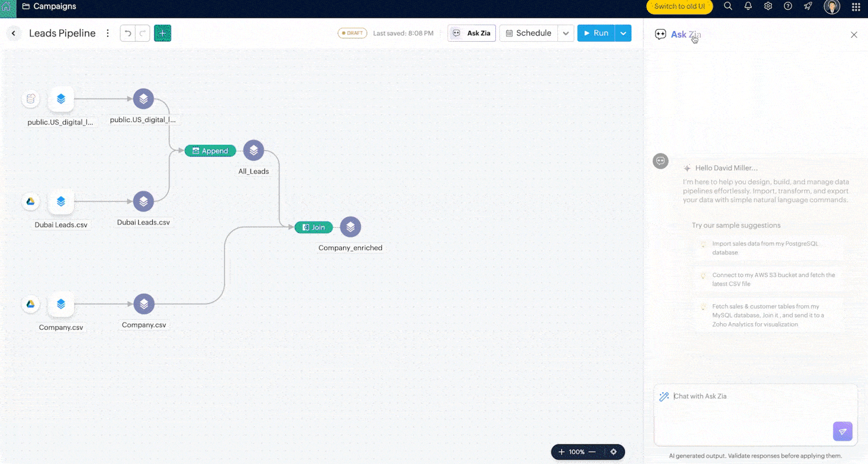Click the Switch to old UI button

tap(679, 6)
